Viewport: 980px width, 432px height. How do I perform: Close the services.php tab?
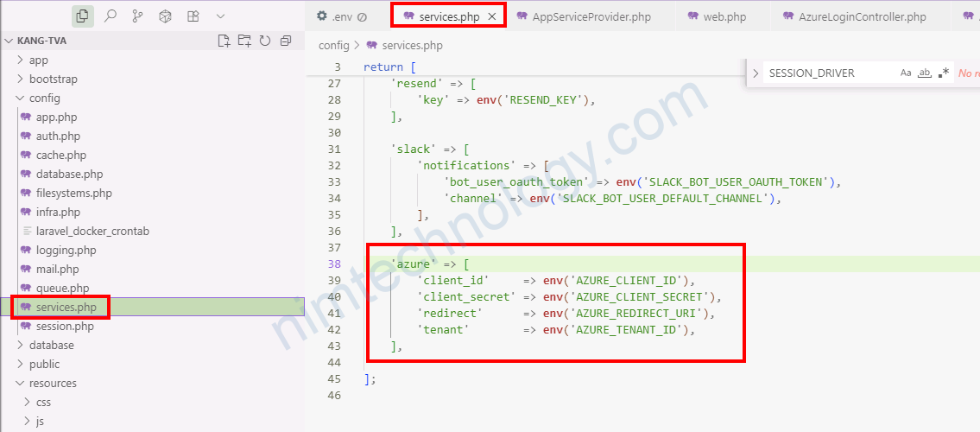point(491,16)
